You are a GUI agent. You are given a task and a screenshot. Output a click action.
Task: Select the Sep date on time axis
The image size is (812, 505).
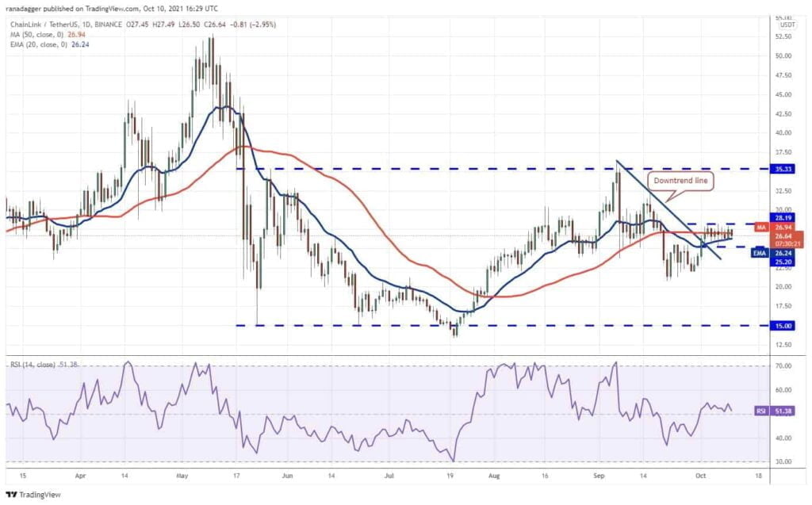coord(599,476)
